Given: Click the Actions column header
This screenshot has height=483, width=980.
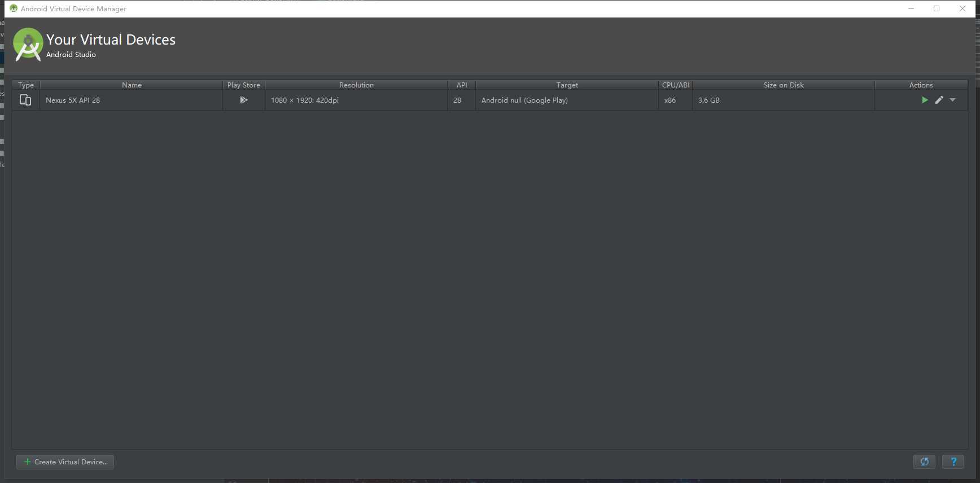Looking at the screenshot, I should click(x=921, y=85).
